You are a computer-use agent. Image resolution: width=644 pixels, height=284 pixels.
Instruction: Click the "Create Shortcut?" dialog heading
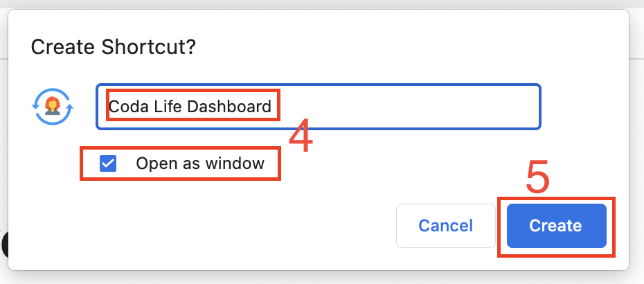click(114, 47)
